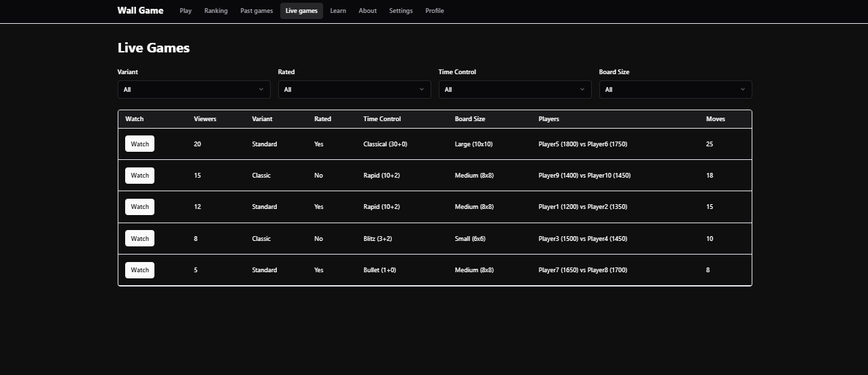Open Settings from the navigation bar

401,11
